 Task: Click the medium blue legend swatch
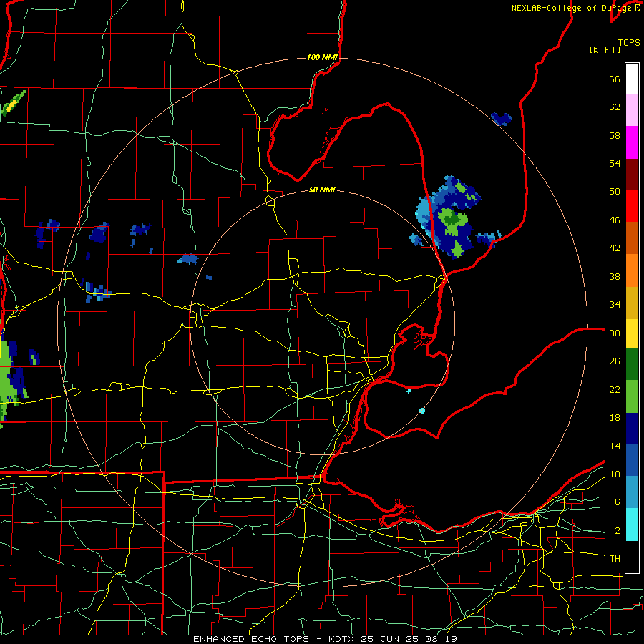pyautogui.click(x=632, y=460)
